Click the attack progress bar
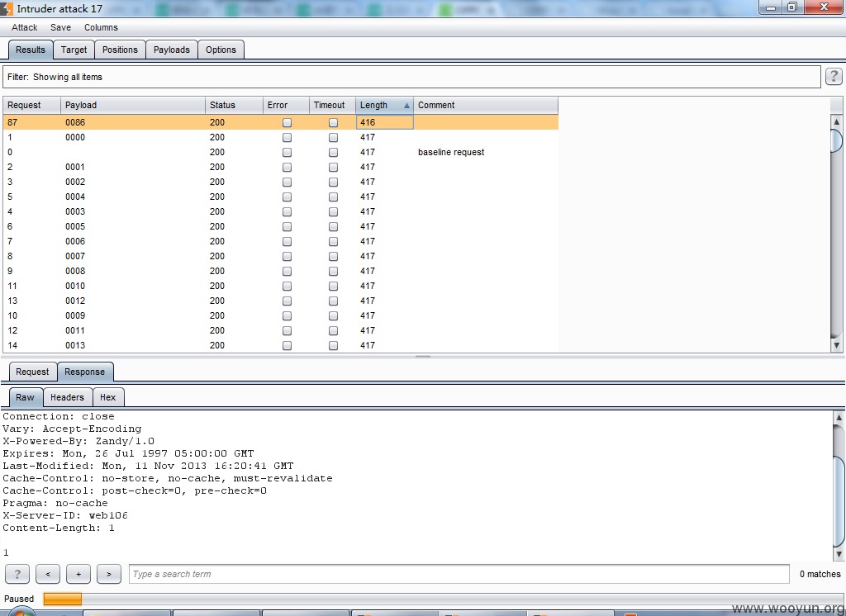This screenshot has width=846, height=616. 443,599
